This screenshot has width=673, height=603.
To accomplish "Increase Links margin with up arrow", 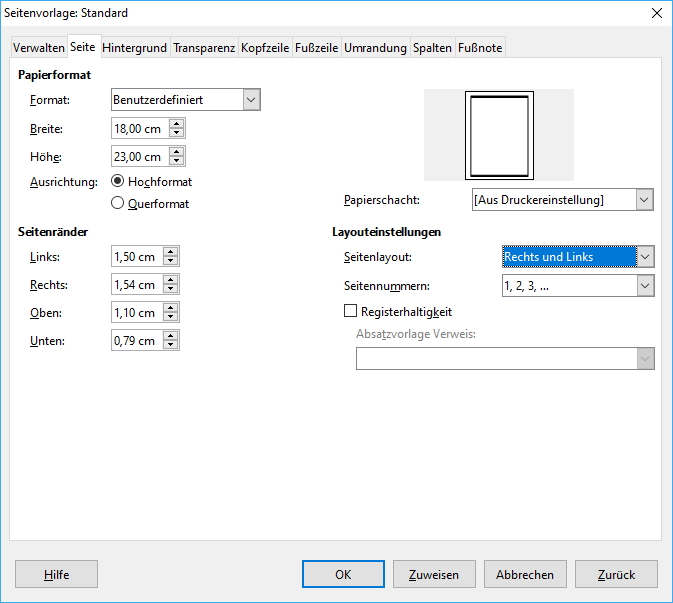I will pos(171,252).
